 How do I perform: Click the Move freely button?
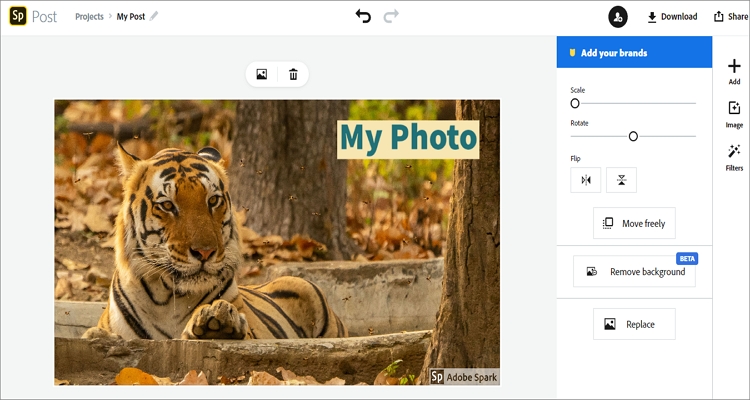[634, 223]
